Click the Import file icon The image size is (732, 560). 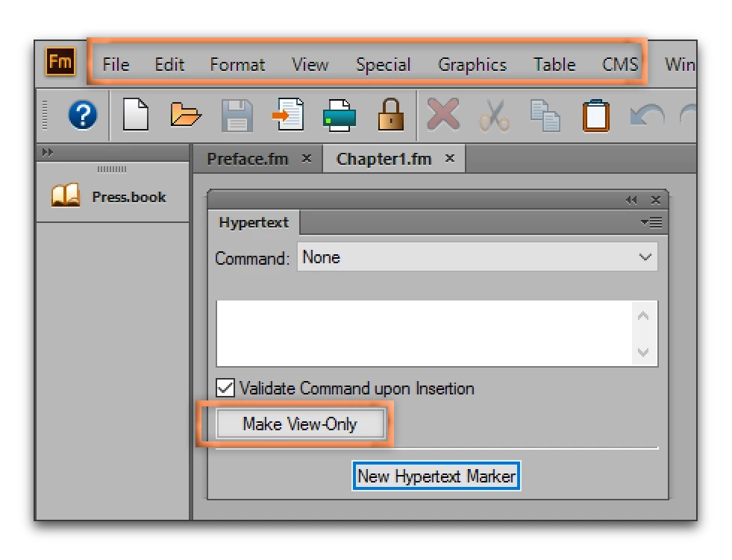click(288, 114)
